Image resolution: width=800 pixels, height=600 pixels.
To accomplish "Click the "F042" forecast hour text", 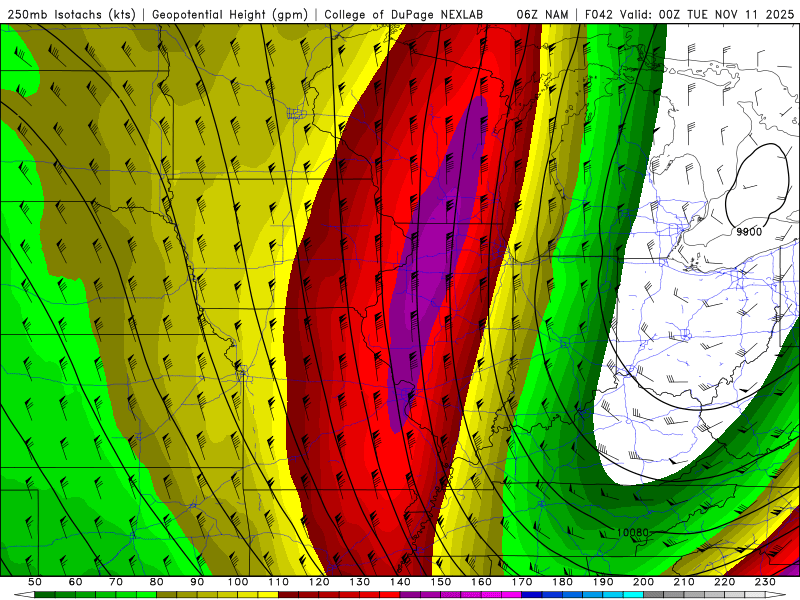I will (599, 15).
